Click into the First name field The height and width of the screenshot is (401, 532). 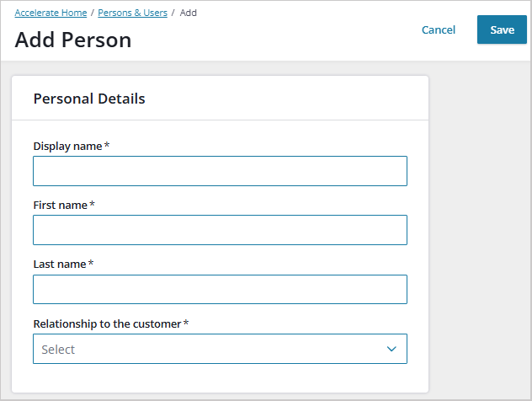[x=220, y=230]
